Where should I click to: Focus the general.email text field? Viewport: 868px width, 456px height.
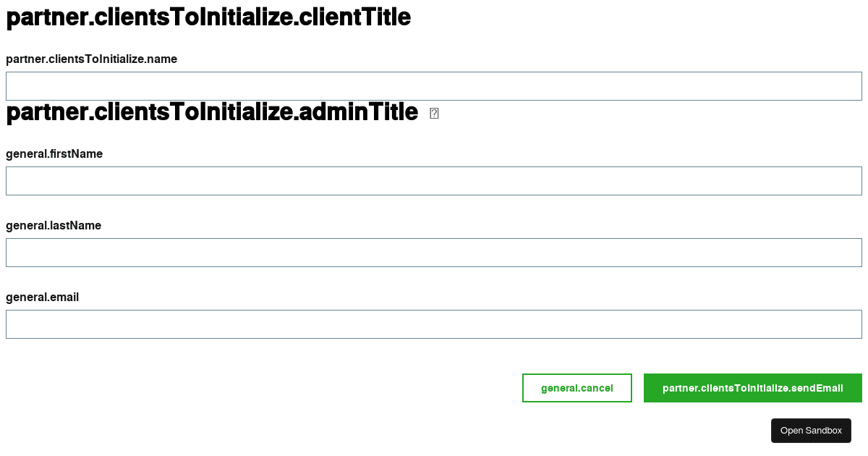pyautogui.click(x=434, y=324)
